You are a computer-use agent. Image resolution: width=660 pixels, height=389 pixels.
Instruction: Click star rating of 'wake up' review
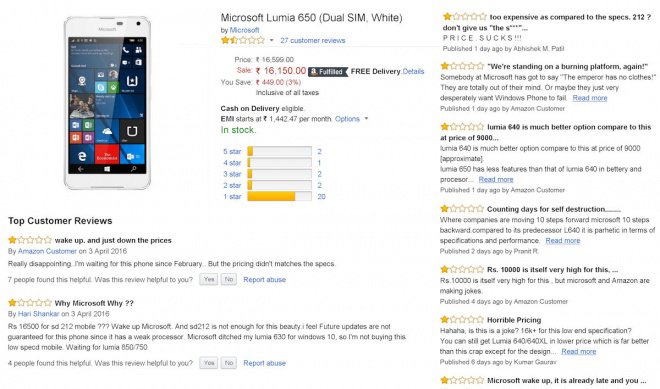[x=30, y=240]
